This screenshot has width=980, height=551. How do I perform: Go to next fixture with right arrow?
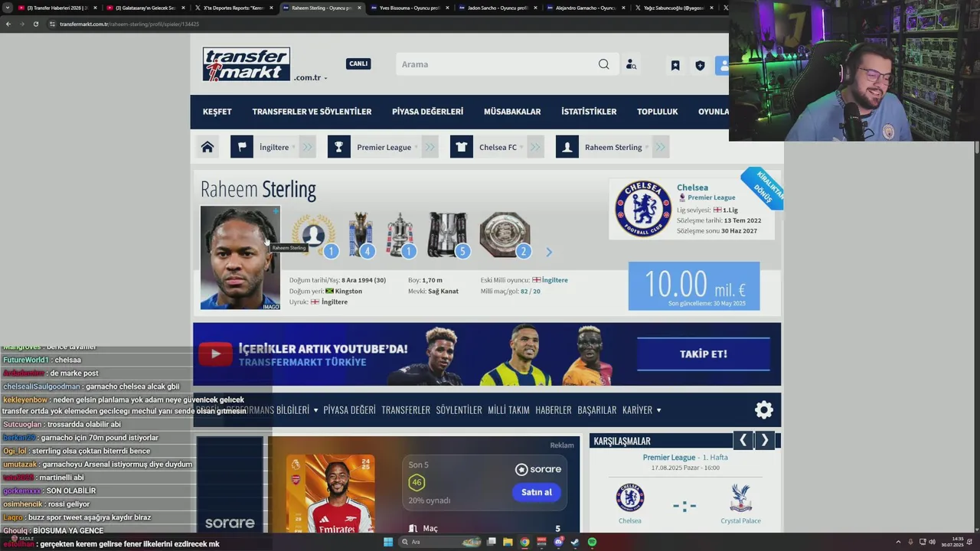pyautogui.click(x=764, y=440)
